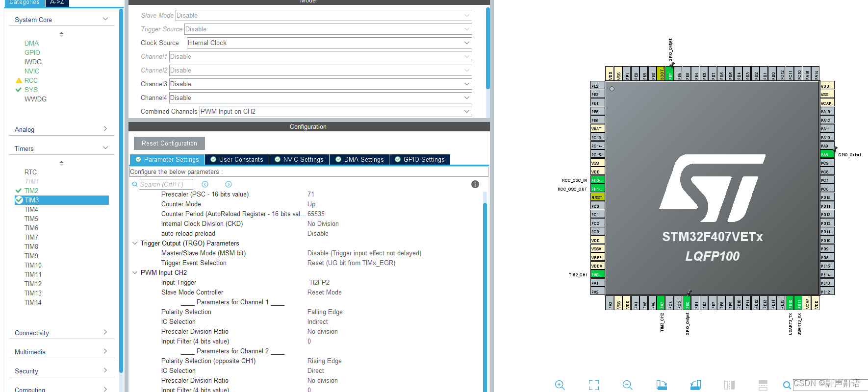Open the Channel4 dropdown

321,98
